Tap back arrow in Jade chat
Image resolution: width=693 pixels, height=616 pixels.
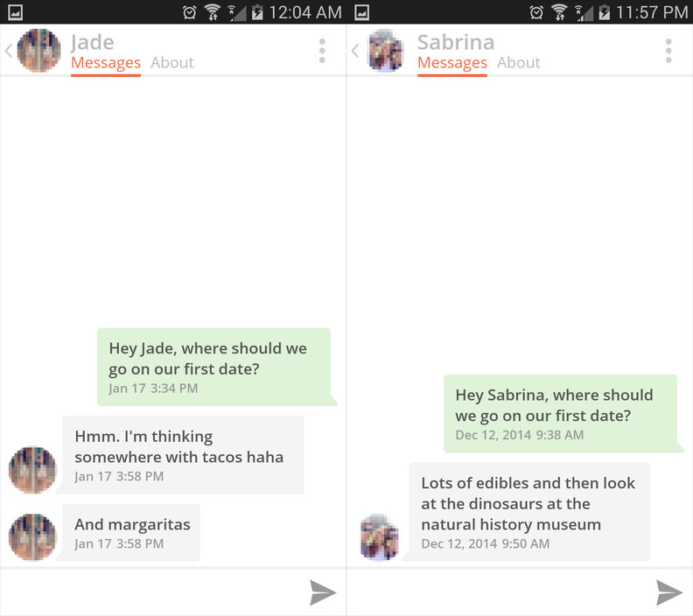tap(9, 51)
